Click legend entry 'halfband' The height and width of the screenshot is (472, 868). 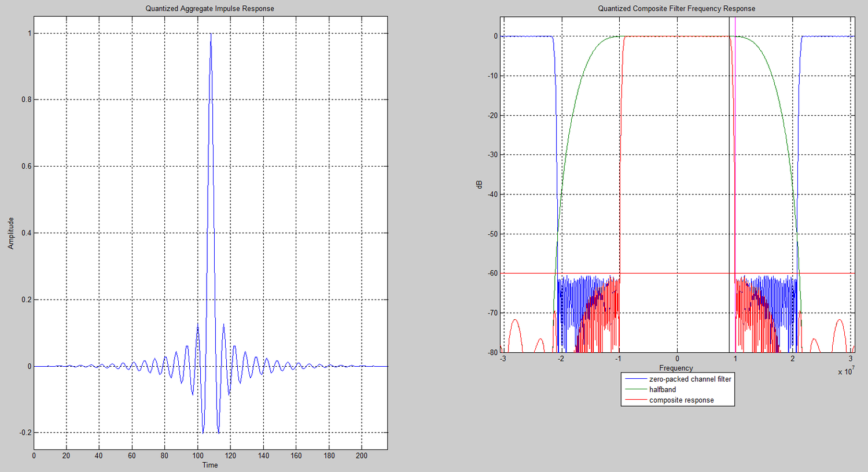[x=663, y=389]
